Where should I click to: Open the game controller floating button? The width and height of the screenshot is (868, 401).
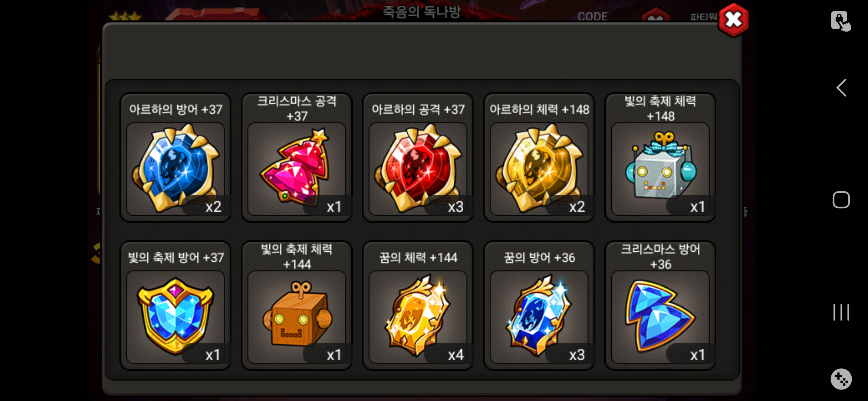click(x=841, y=379)
